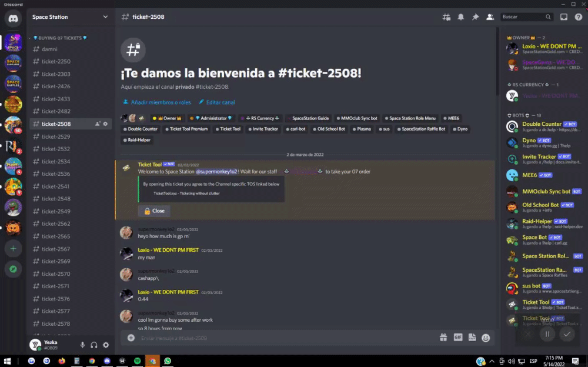Select Double Counter bot in member list
This screenshot has width=588, height=367.
click(x=544, y=127)
